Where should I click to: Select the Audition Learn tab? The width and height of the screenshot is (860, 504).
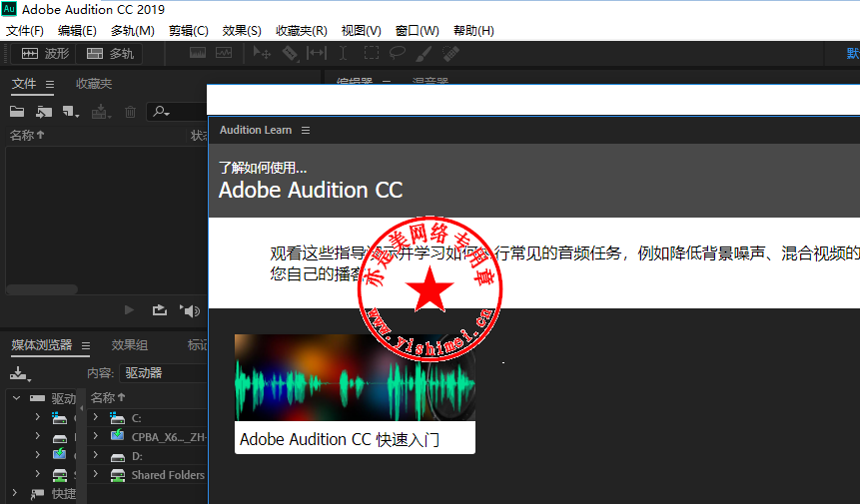(256, 130)
